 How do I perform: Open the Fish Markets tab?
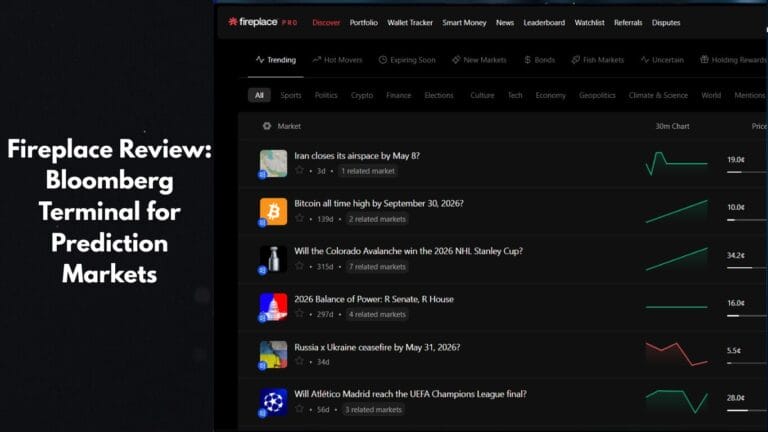[598, 60]
